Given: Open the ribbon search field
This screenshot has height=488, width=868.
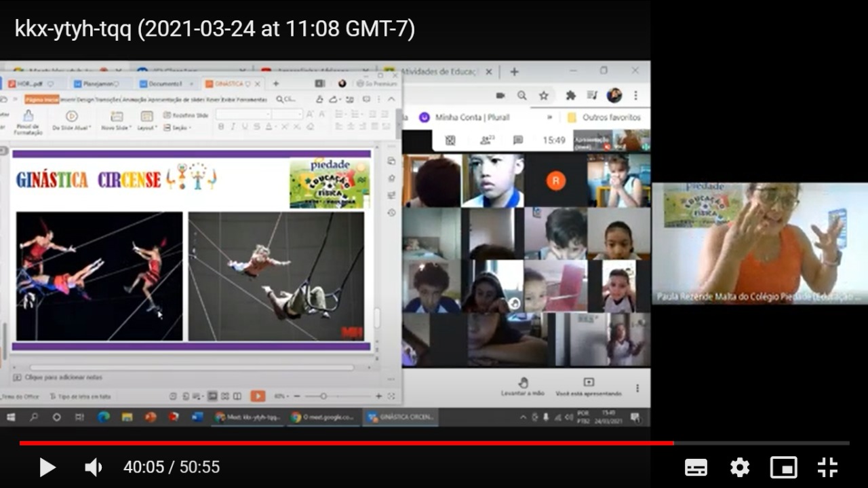Looking at the screenshot, I should coord(286,99).
